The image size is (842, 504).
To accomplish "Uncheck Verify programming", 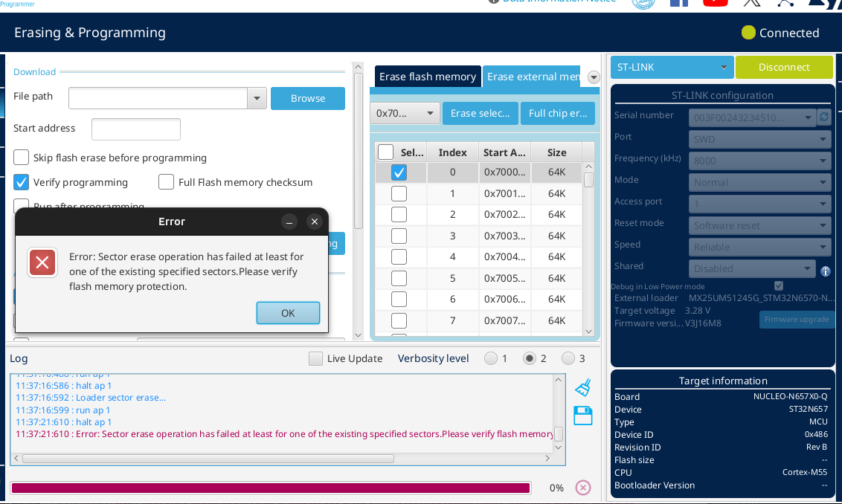I will (x=21, y=182).
